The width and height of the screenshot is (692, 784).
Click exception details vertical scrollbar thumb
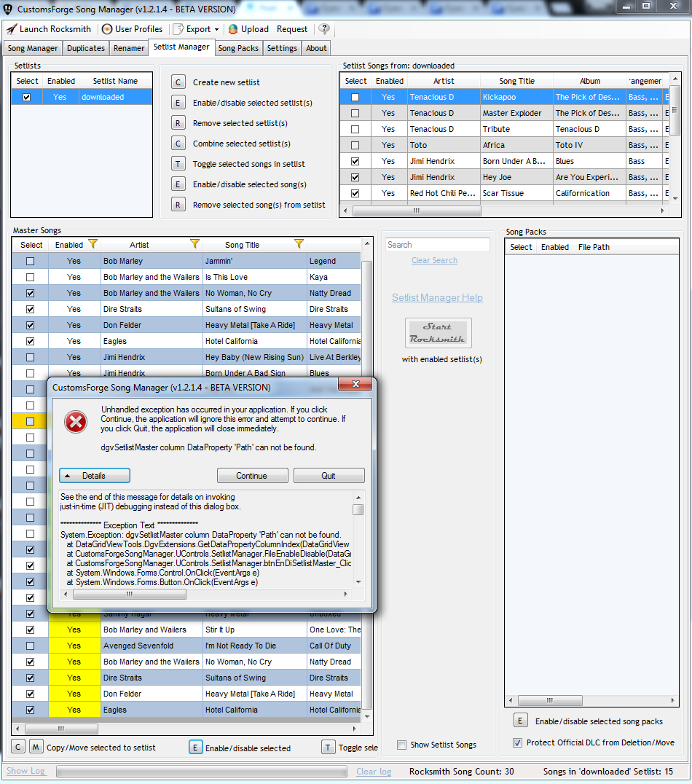click(x=358, y=509)
